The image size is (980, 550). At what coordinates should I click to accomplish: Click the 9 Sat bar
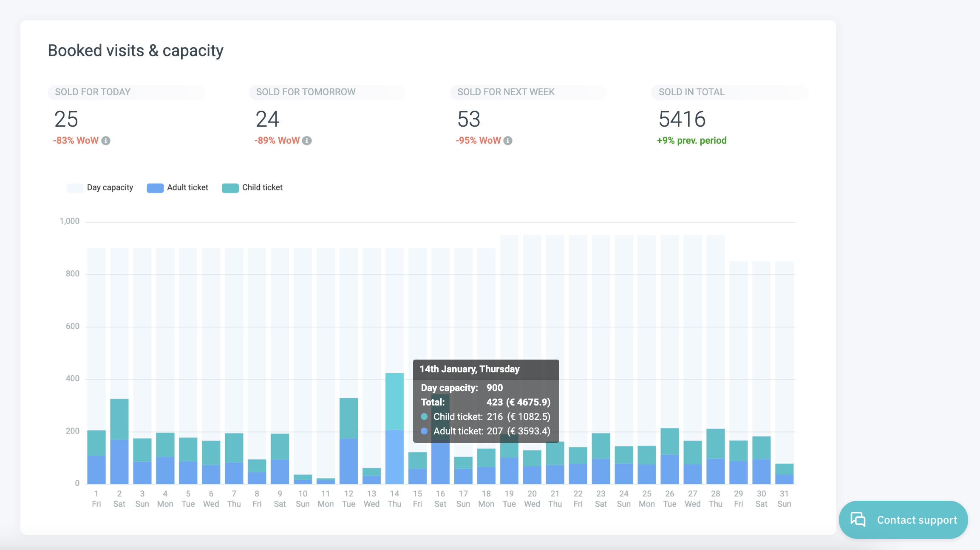(280, 459)
